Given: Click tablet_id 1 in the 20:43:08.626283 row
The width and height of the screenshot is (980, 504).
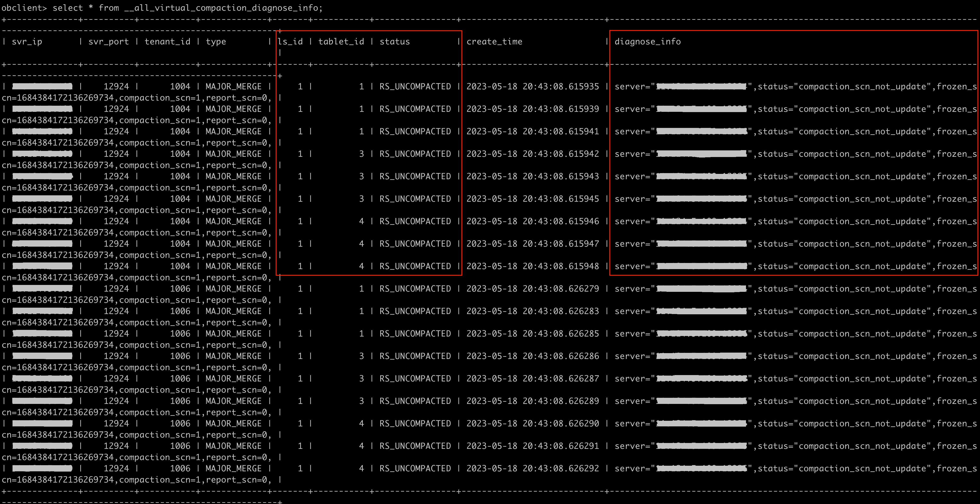Looking at the screenshot, I should 361,311.
